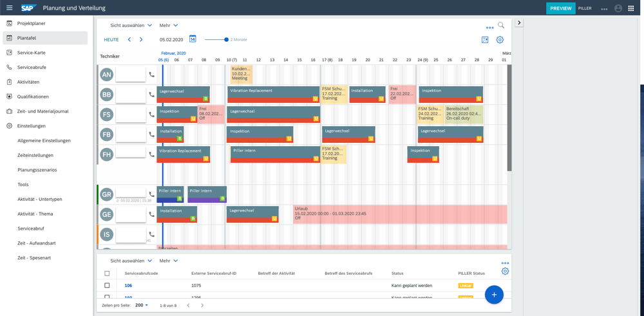
Task: Open Sicht auswählen dropdown above service call list
Action: click(x=131, y=261)
